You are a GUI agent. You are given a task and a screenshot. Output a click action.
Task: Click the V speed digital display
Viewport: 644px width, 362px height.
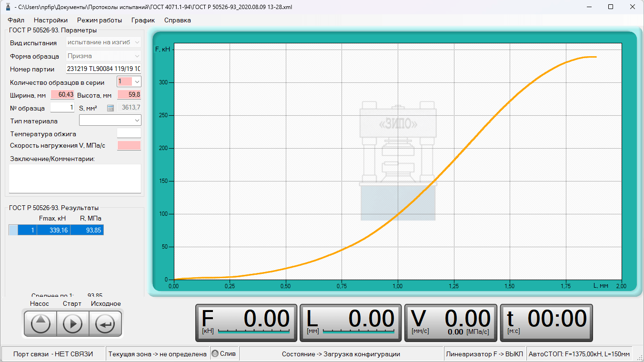point(451,323)
